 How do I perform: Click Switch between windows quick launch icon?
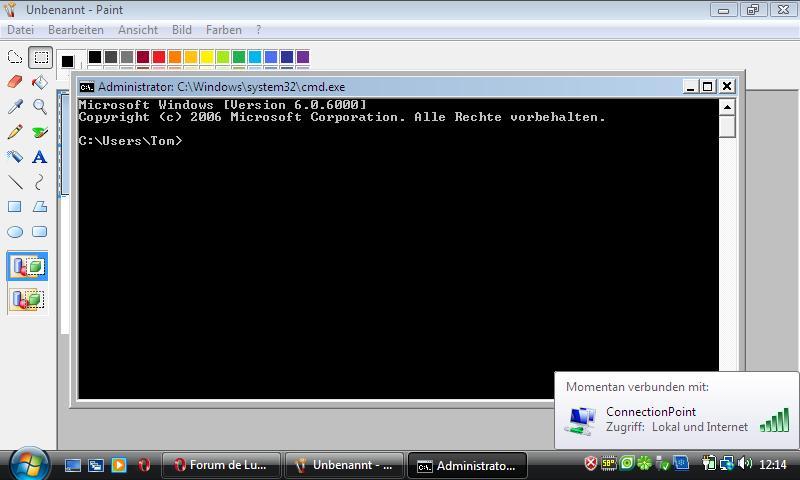(x=96, y=465)
